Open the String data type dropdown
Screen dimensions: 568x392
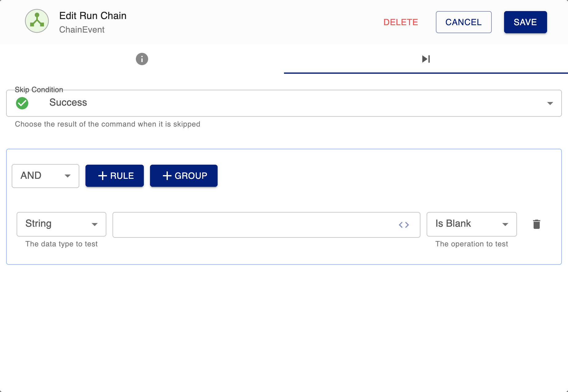(x=95, y=224)
